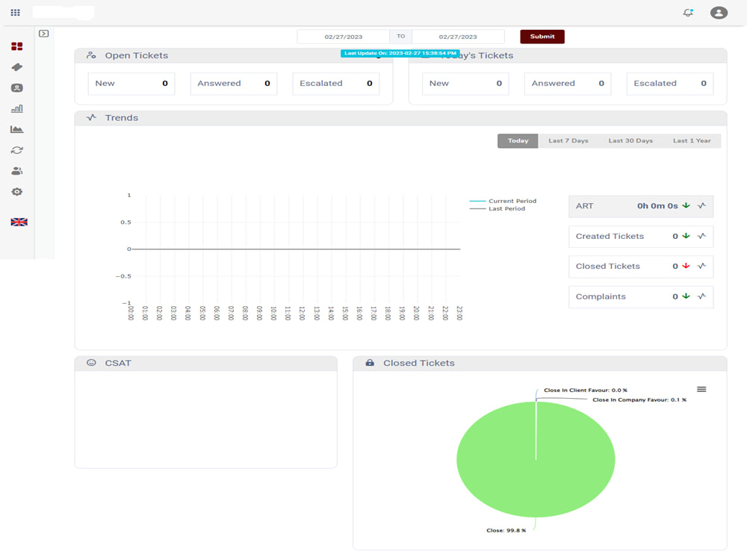
Task: Open the area chart analytics sidebar icon
Action: pos(16,129)
